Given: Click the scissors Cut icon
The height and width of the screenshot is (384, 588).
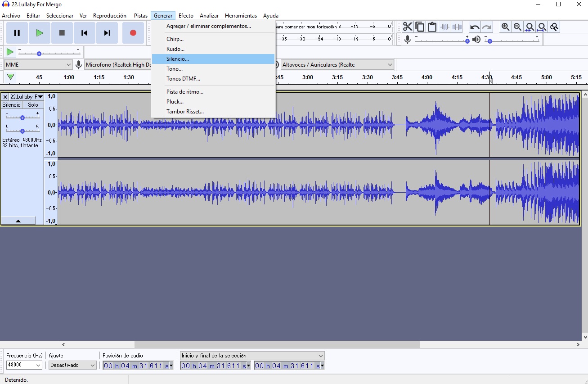Looking at the screenshot, I should click(408, 27).
